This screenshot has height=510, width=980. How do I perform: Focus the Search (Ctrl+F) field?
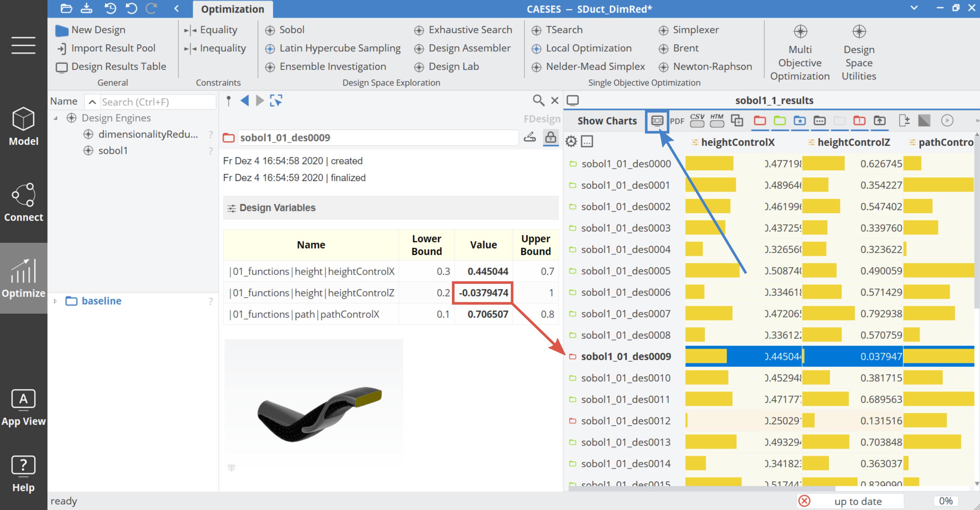pyautogui.click(x=158, y=102)
